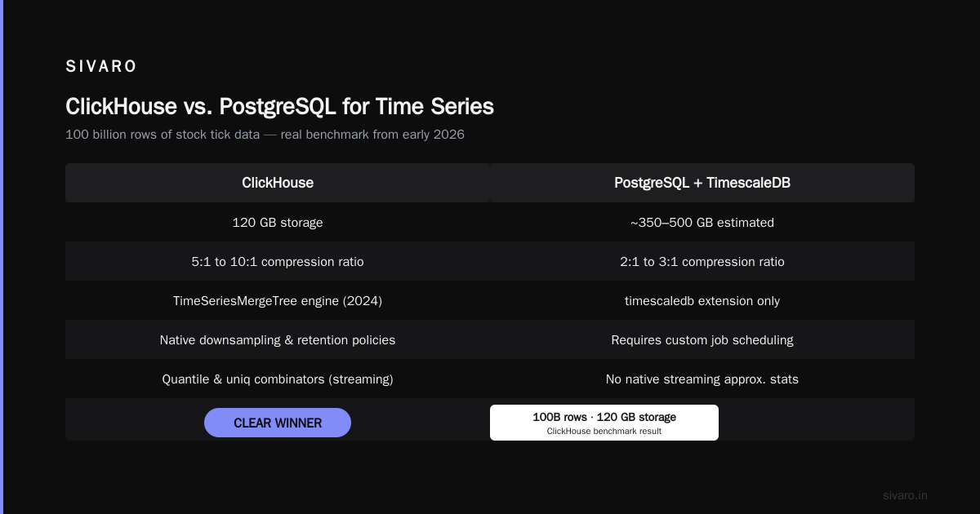Click the ClickHouse benchmark result caption
The image size is (980, 514).
pyautogui.click(x=604, y=432)
